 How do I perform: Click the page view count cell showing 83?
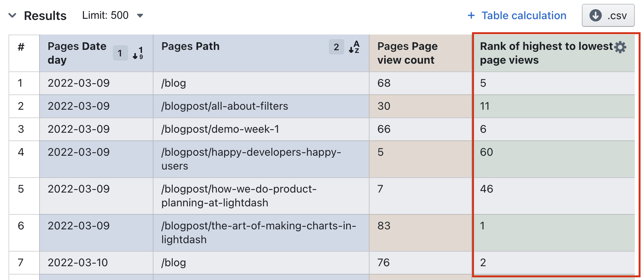click(x=384, y=226)
